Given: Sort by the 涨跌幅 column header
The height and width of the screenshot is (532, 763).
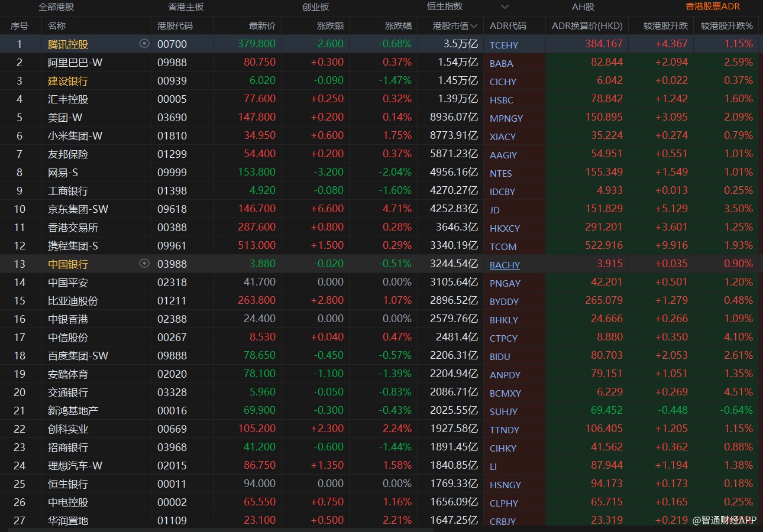Looking at the screenshot, I should point(398,26).
